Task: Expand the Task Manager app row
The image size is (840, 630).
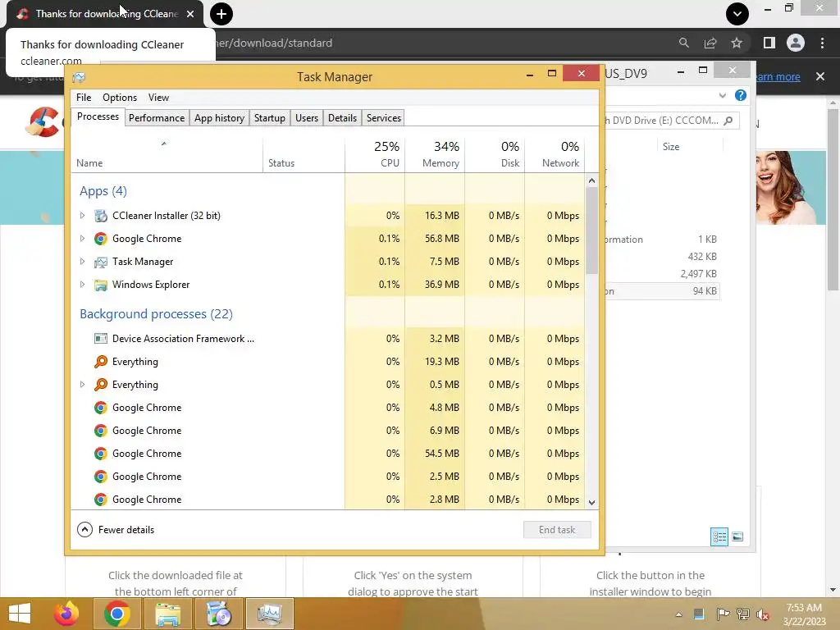Action: tap(82, 262)
